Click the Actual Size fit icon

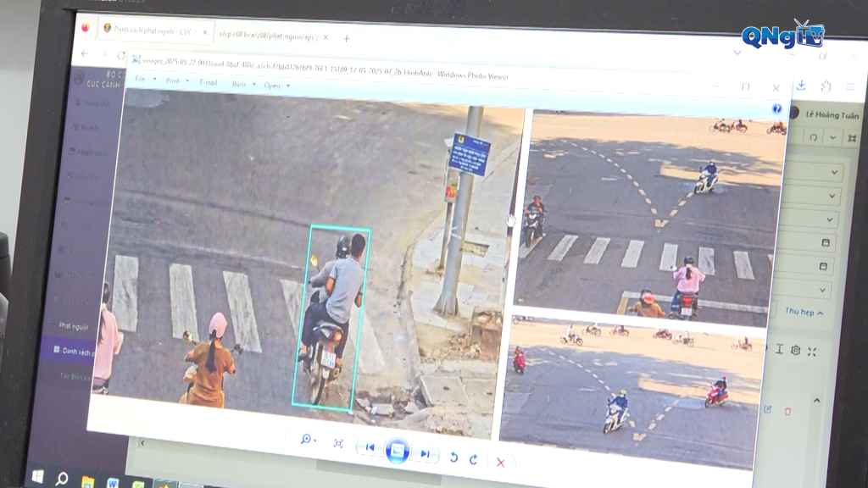point(338,443)
